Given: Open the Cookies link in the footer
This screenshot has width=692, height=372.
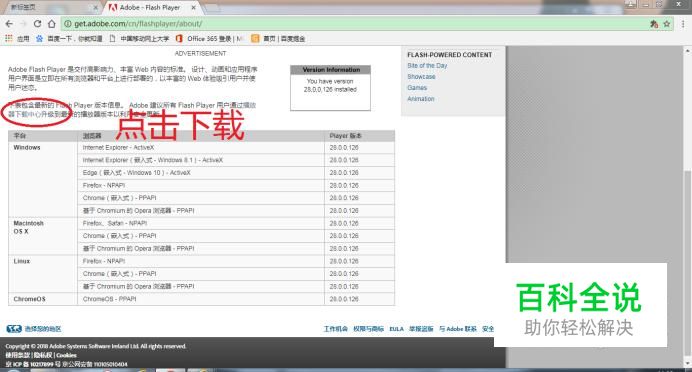Looking at the screenshot, I should coord(66,355).
